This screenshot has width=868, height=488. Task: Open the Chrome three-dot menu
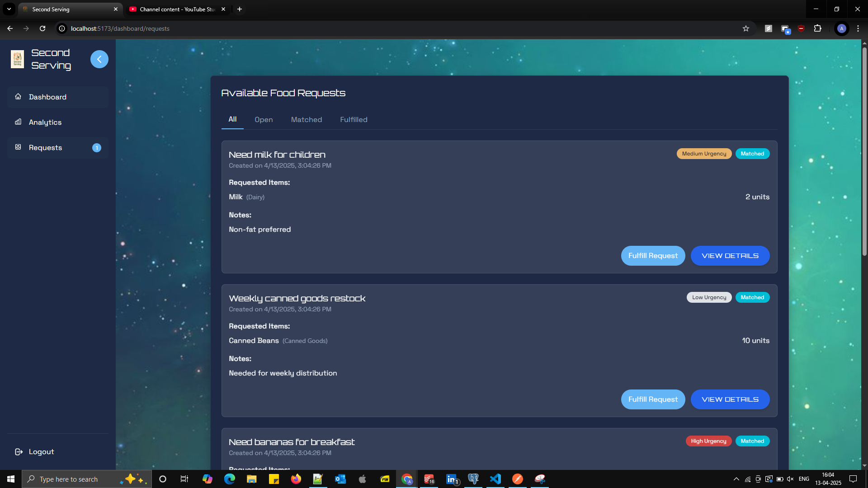858,28
